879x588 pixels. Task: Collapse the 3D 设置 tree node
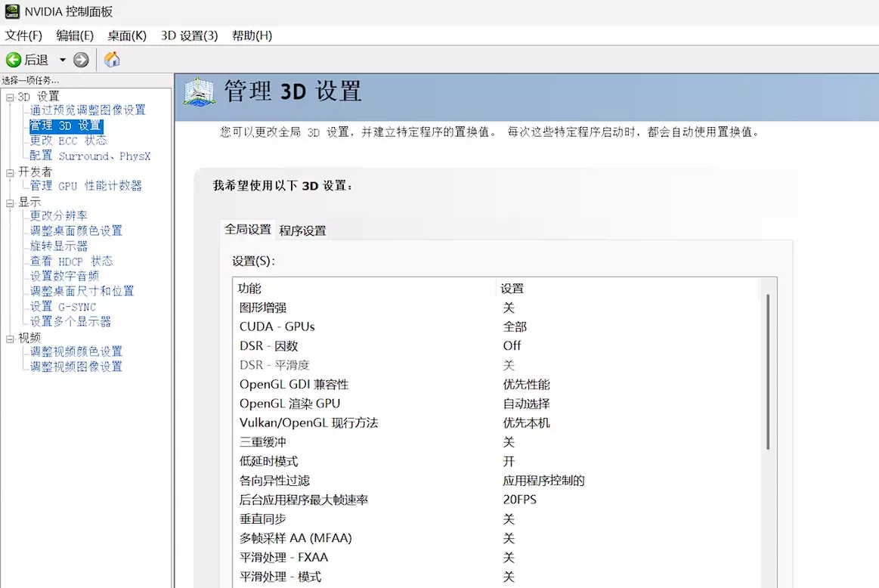tap(10, 97)
